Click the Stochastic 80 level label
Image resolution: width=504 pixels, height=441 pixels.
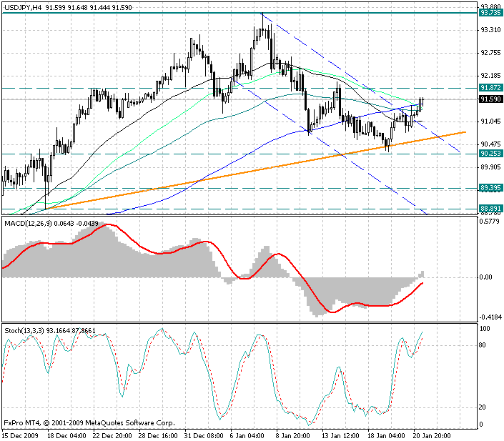point(483,345)
